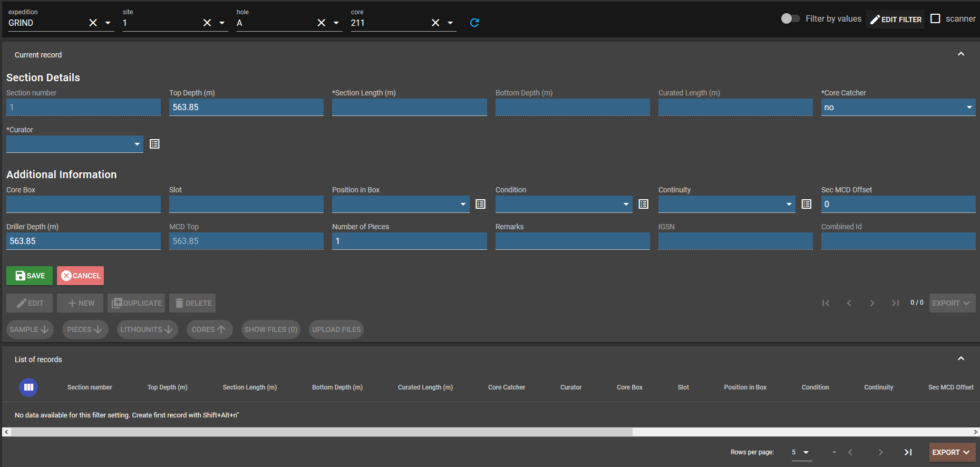Image resolution: width=980 pixels, height=467 pixels.
Task: Clear the expedition GRIND filter value
Action: coord(93,23)
